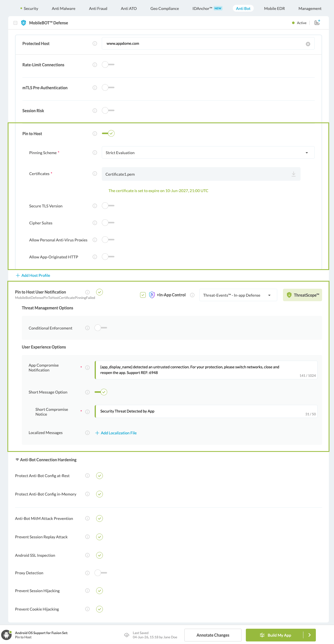Click the last saved preview eye icon
This screenshot has height=644, width=334.
(127, 635)
